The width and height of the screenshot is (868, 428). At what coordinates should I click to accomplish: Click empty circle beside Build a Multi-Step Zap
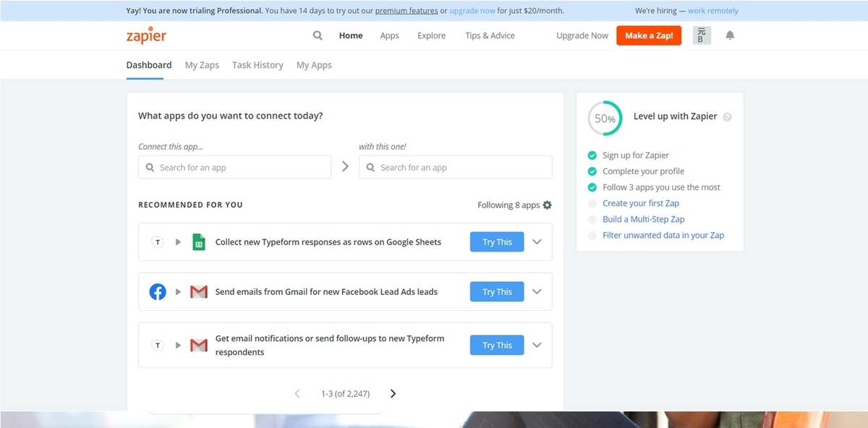pyautogui.click(x=592, y=220)
